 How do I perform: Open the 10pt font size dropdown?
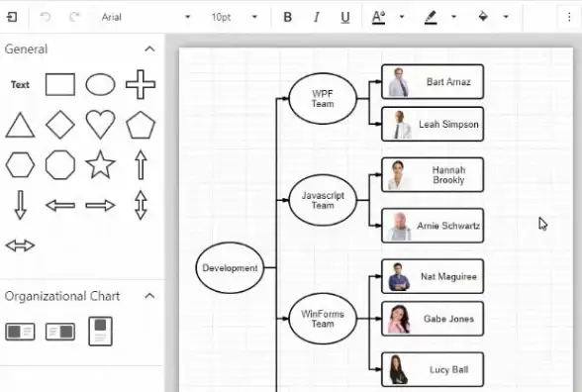click(235, 17)
